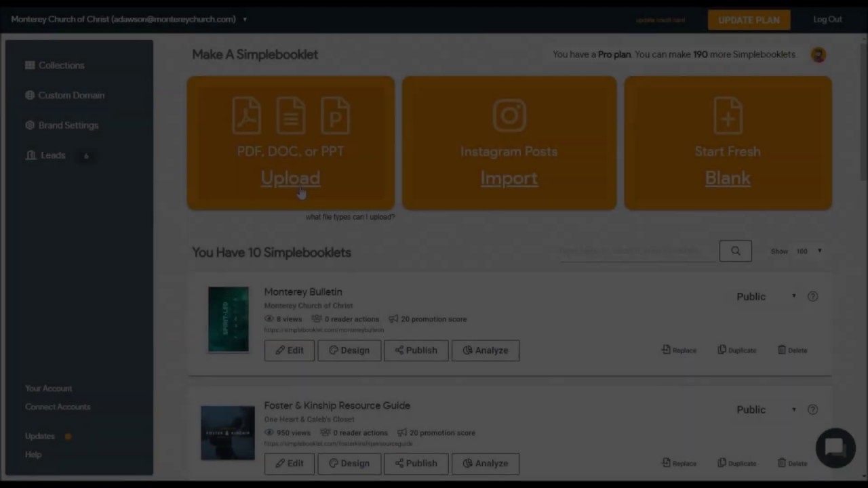
Task: Click Upload for PDF, DOC, or PPT
Action: (x=290, y=178)
